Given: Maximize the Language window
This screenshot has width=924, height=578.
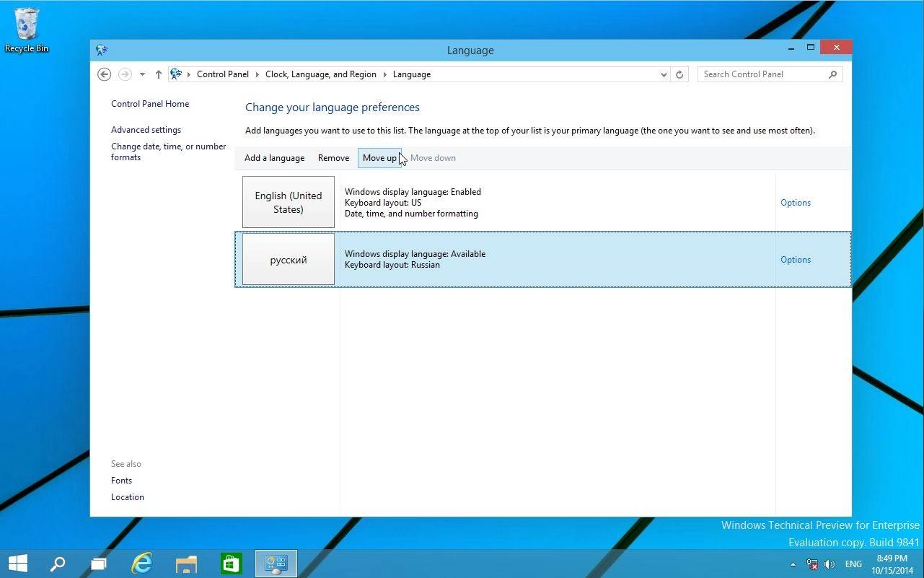Looking at the screenshot, I should coord(811,48).
